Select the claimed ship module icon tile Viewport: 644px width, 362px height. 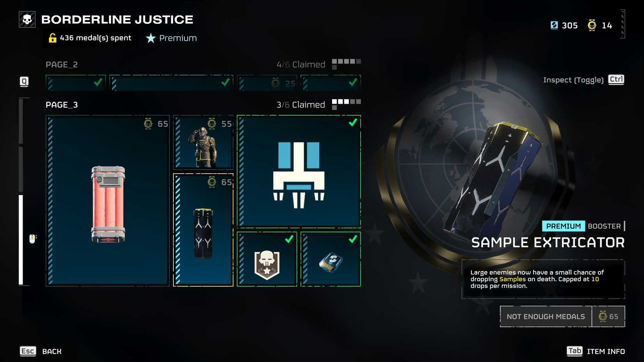(299, 171)
